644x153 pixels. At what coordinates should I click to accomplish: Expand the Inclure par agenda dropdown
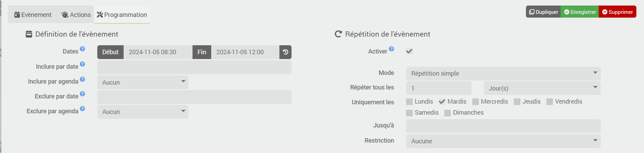point(143,82)
